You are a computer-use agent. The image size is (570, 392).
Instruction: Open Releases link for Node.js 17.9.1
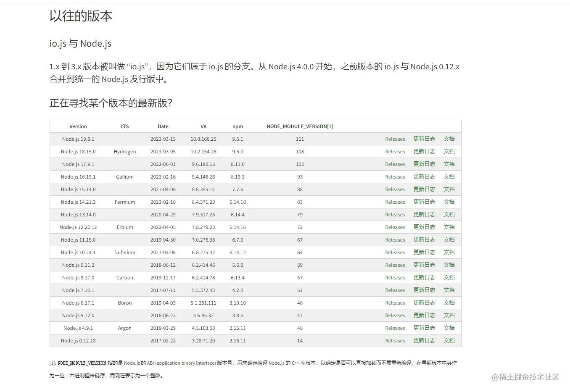[395, 164]
